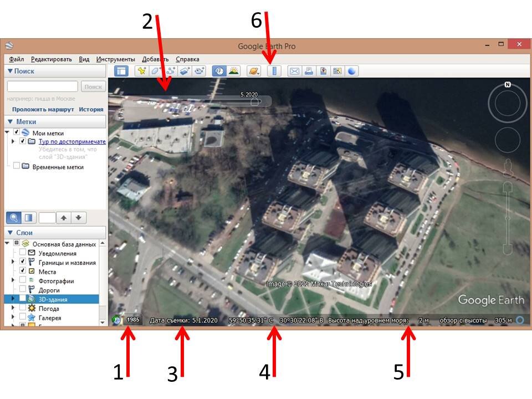The image size is (532, 399).
Task: Show sunlight across the landscape
Action: [x=234, y=71]
